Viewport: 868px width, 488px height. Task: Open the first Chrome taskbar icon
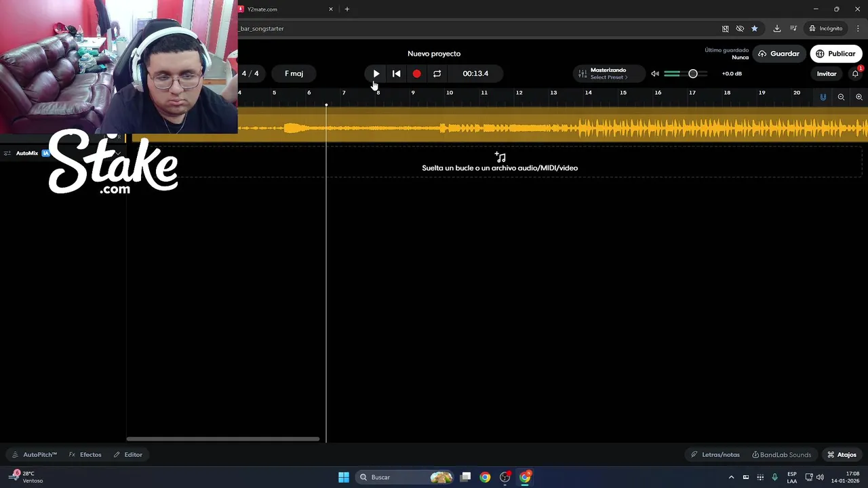485,477
